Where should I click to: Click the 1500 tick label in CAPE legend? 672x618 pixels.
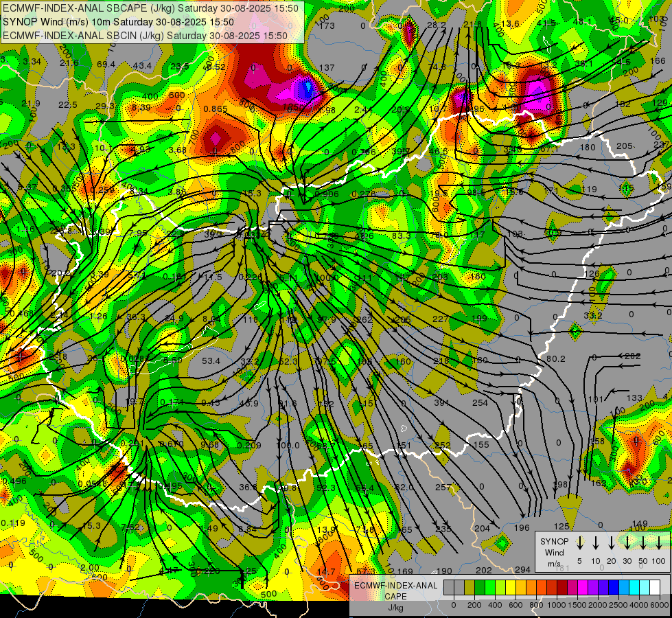[x=577, y=605]
